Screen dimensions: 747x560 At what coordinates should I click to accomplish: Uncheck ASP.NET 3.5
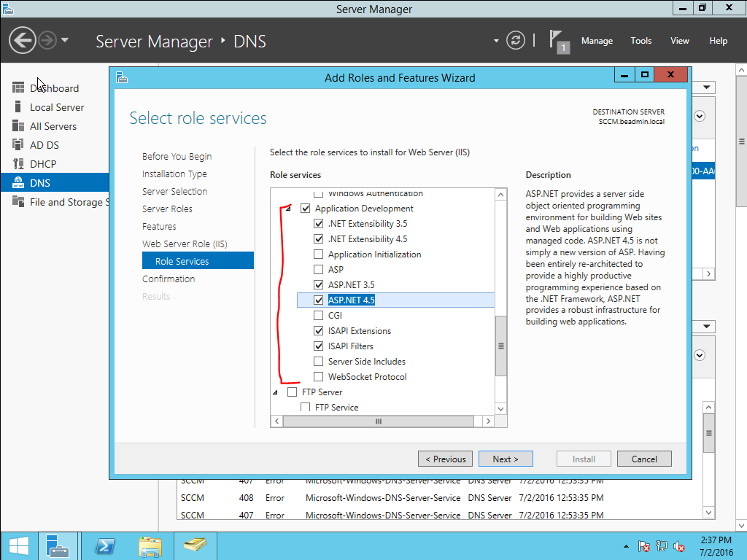[x=318, y=284]
